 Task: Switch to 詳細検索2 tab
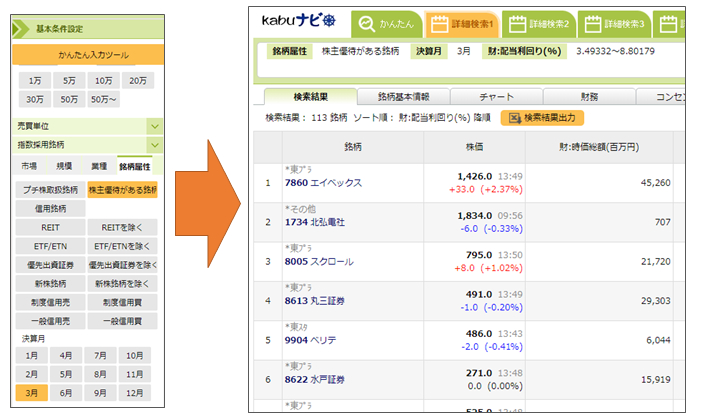coord(539,24)
